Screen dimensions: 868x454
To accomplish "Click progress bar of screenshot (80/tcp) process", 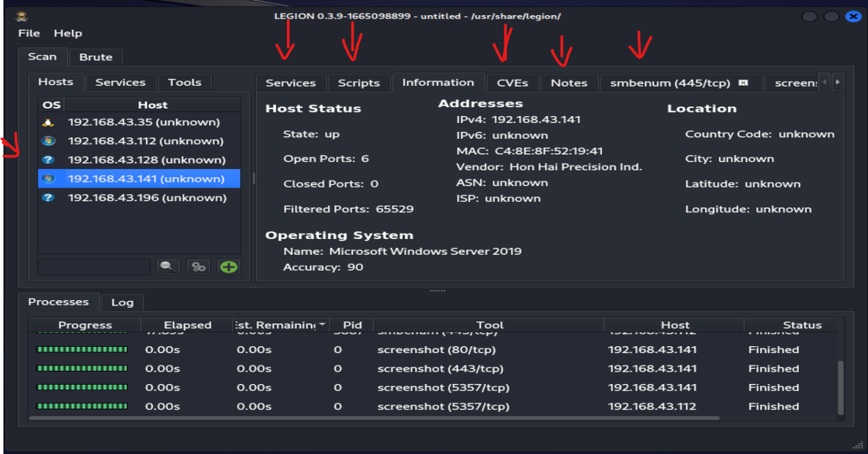I will click(82, 350).
